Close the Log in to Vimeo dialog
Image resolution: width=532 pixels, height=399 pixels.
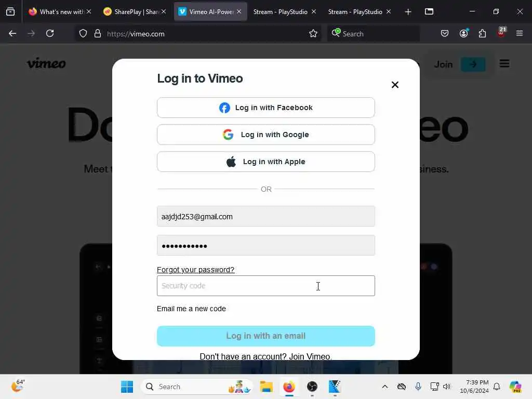coord(395,85)
